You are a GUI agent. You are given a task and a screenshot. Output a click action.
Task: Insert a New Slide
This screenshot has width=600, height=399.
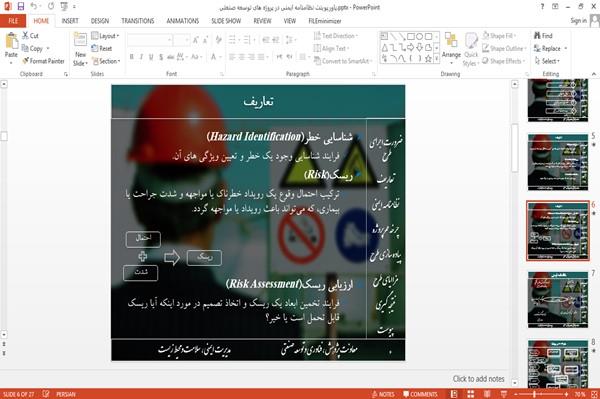tap(80, 49)
